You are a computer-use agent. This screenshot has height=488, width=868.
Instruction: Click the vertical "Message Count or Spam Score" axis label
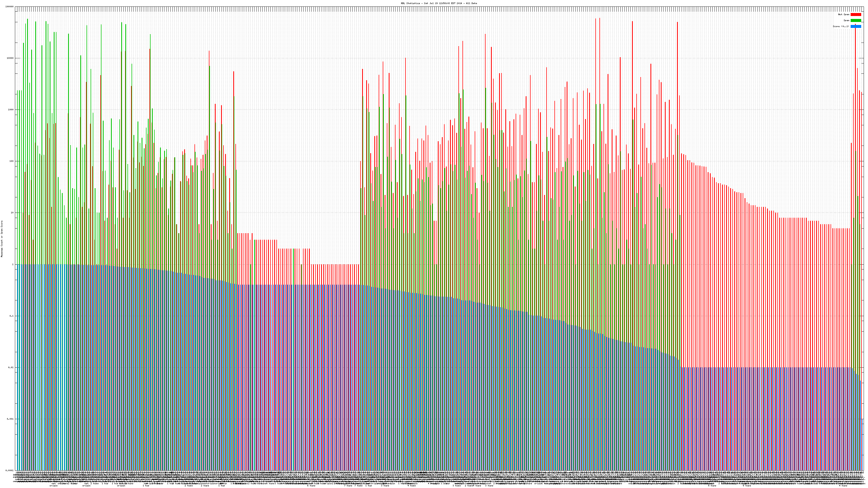[x=2, y=239]
